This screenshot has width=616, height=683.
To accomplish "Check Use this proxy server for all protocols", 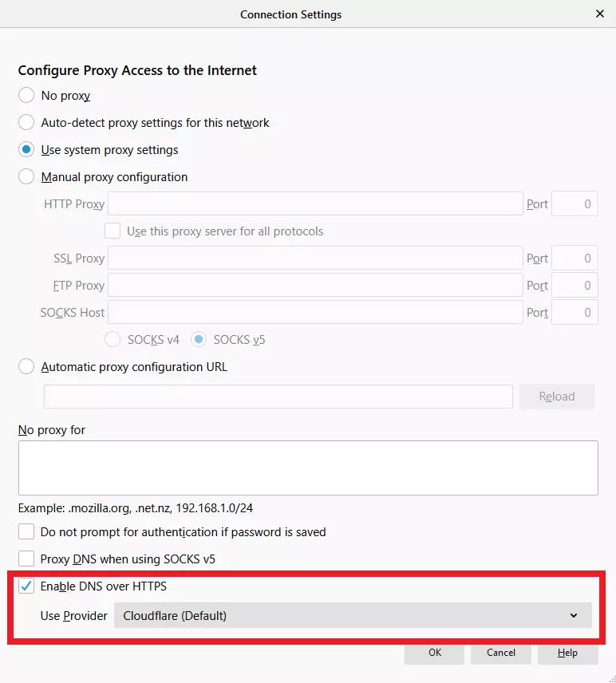I will point(113,231).
